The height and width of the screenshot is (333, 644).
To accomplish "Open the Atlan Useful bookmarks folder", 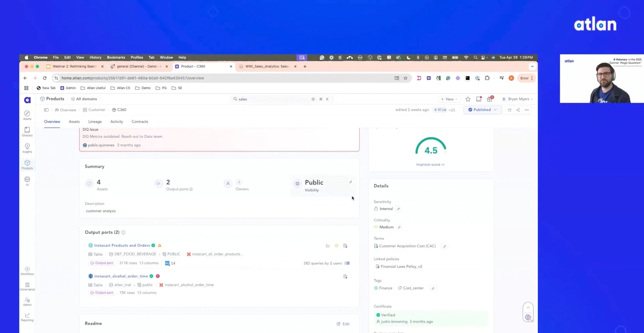I will 93,88.
